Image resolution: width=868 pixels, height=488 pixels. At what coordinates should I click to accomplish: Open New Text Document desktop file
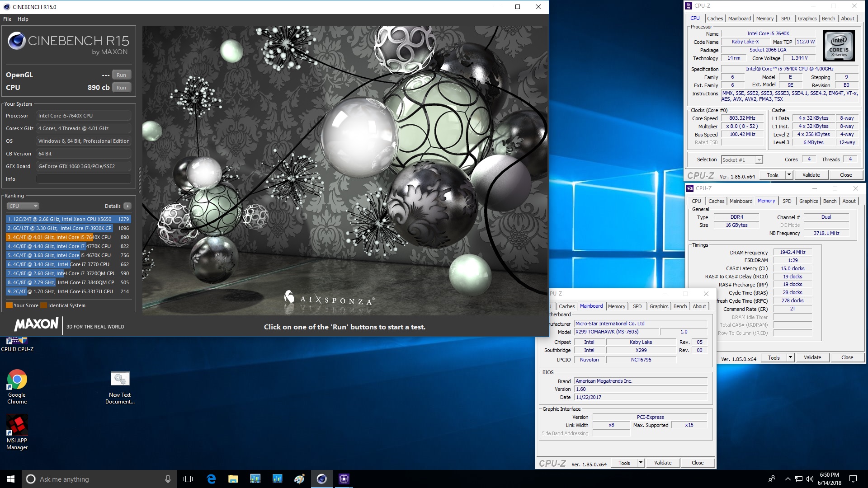[x=120, y=388]
